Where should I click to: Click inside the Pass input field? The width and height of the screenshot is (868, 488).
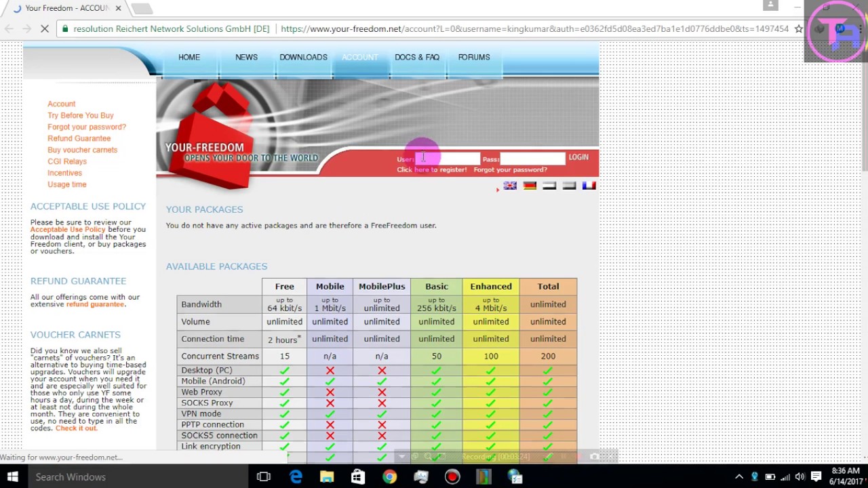[533, 159]
